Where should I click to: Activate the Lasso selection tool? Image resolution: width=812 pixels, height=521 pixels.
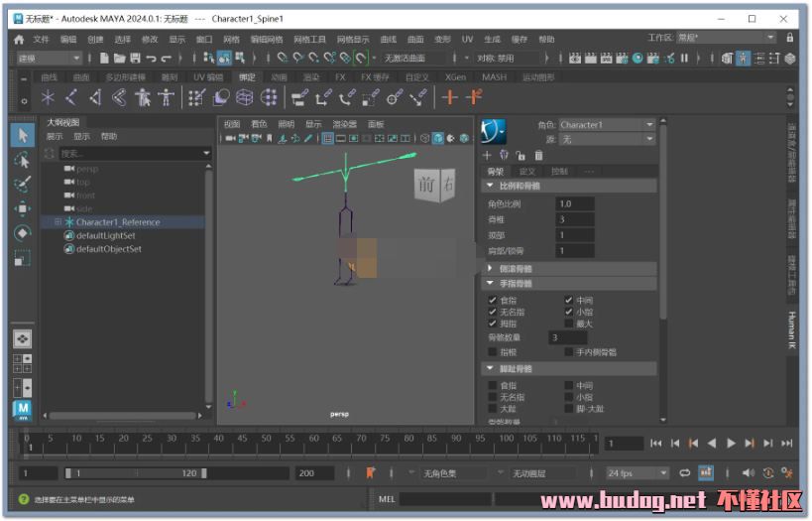(x=22, y=160)
